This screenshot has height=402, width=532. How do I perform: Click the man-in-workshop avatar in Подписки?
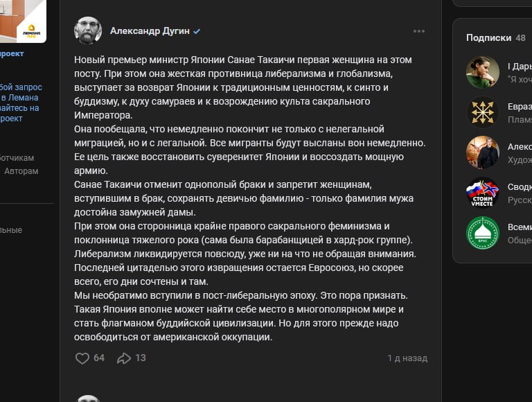click(483, 152)
